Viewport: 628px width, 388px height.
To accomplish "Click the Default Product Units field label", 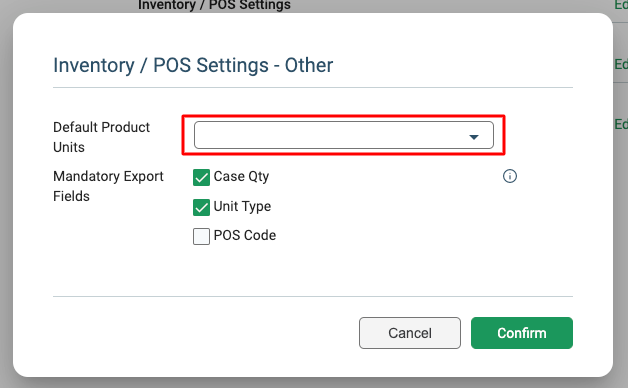I will click(x=101, y=137).
